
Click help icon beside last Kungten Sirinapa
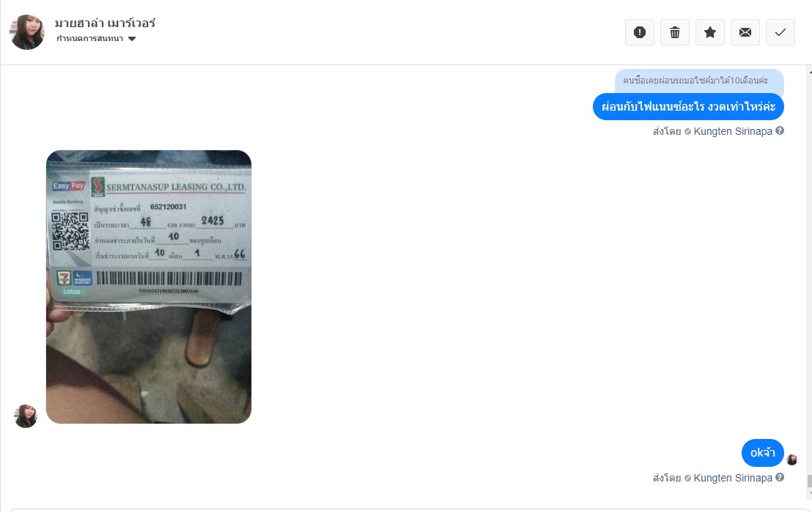point(779,477)
